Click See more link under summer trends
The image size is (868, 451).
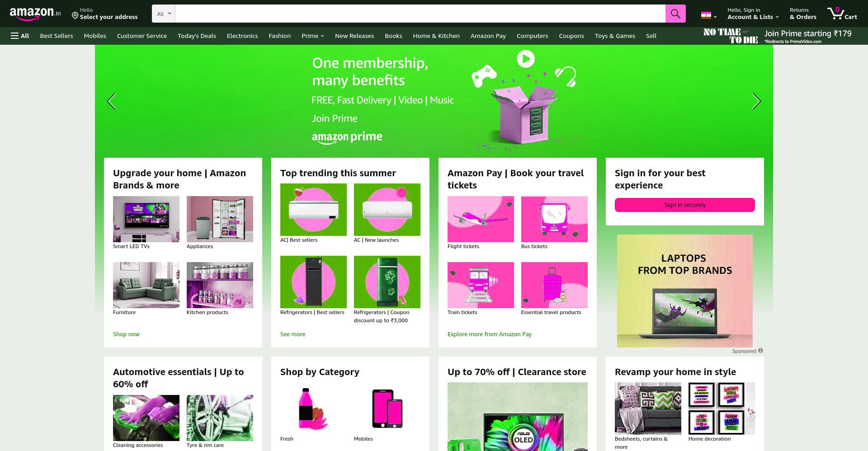point(292,334)
